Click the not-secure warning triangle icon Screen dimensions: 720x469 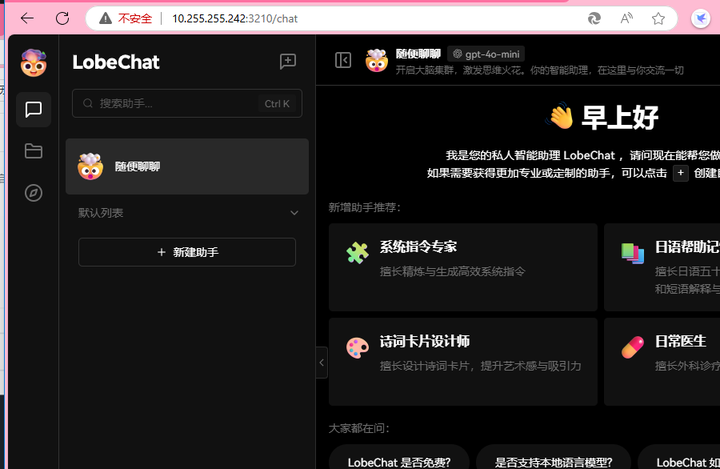(105, 18)
